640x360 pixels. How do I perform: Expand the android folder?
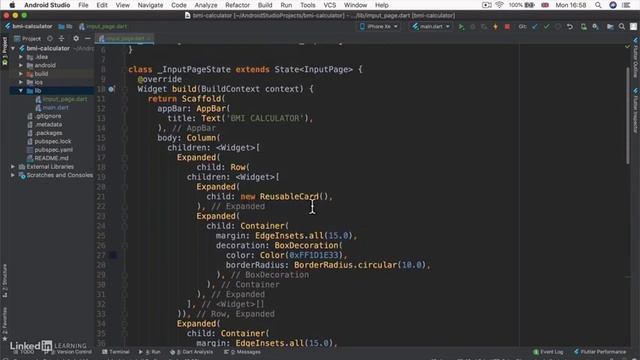[x=21, y=65]
